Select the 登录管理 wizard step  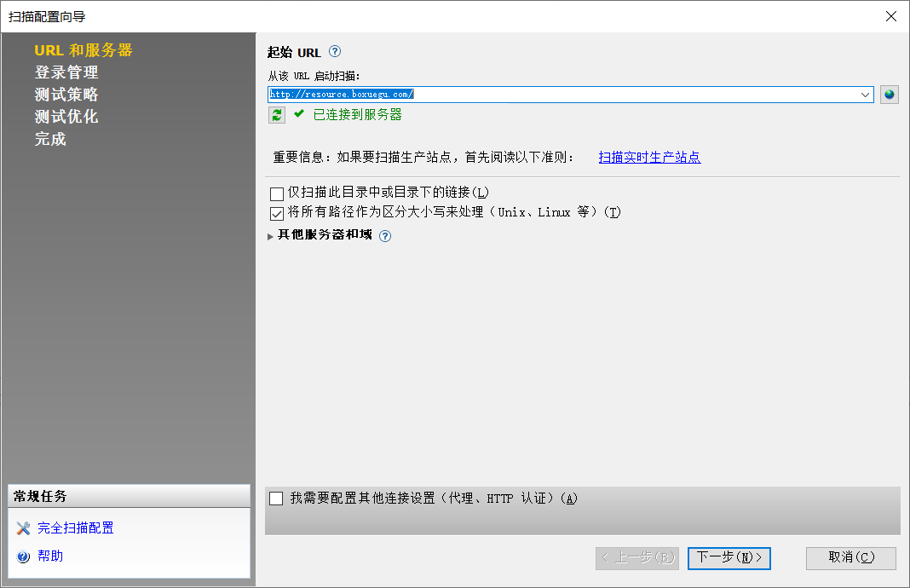69,73
